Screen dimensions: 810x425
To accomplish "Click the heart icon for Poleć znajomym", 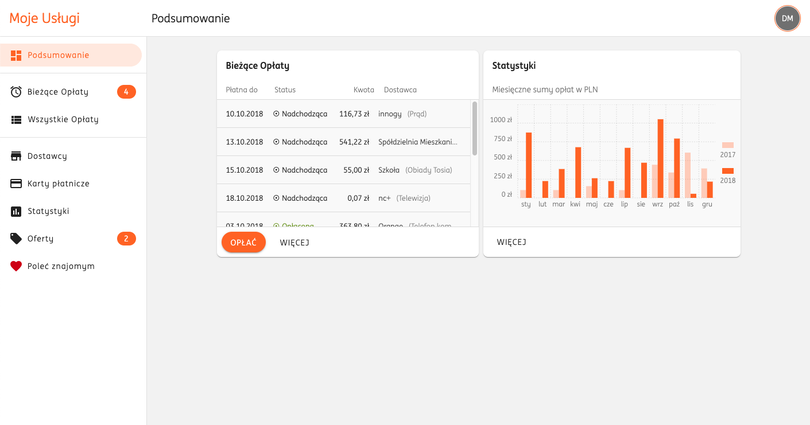I will [16, 266].
